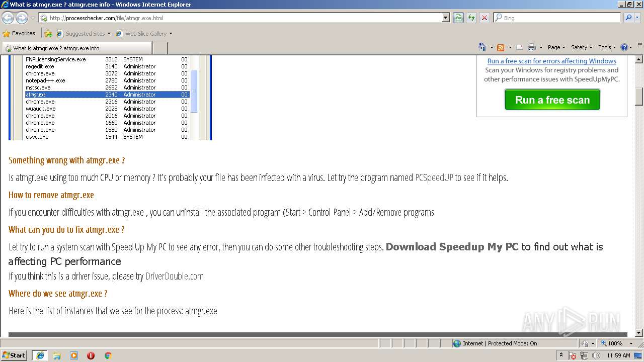Click the Internet Explorer taskbar icon
644x362 pixels.
coord(40,355)
